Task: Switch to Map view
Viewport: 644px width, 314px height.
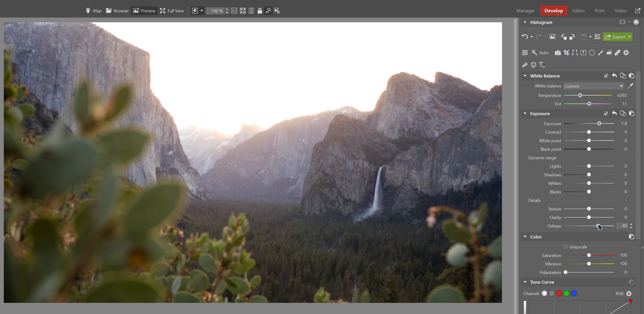Action: pos(93,10)
